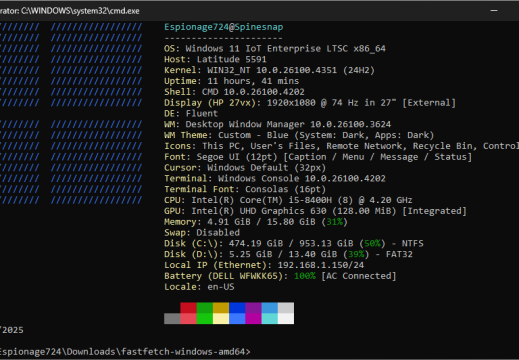Click the window title text "C:\WINDOWS\system32\cmd.exe"
Image resolution: width=519 pixels, height=360 pixels.
pyautogui.click(x=80, y=11)
